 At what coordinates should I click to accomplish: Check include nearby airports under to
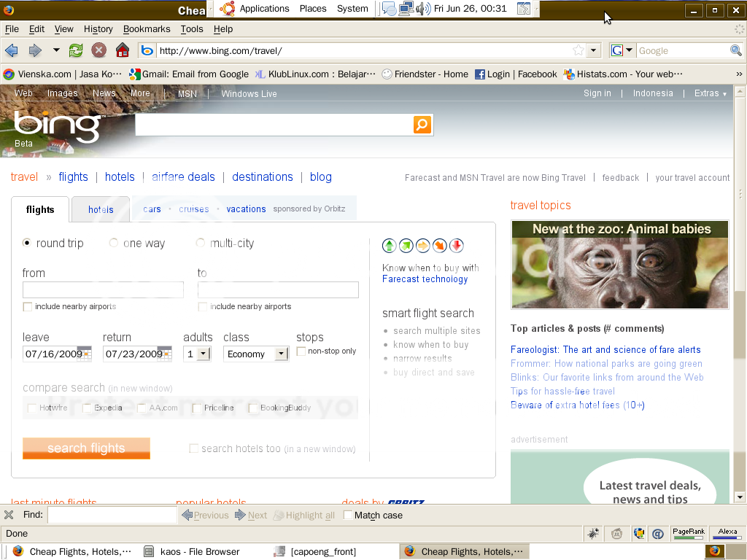click(x=203, y=307)
